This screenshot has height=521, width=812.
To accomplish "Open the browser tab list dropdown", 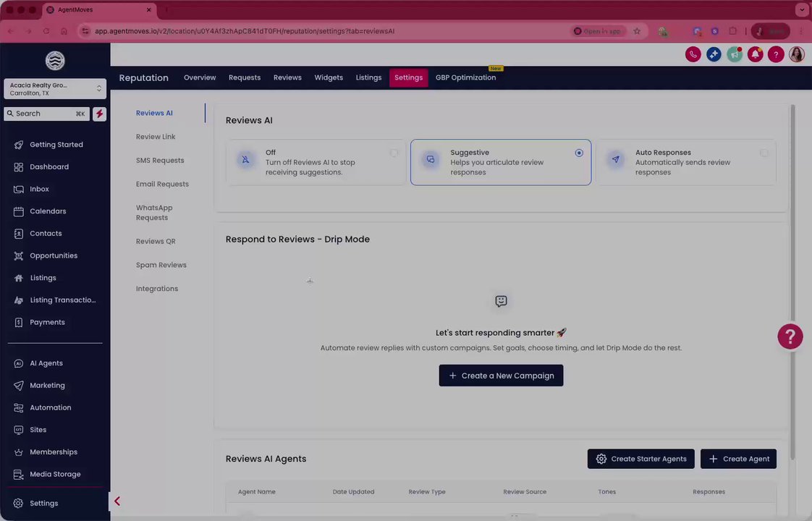I will (802, 10).
